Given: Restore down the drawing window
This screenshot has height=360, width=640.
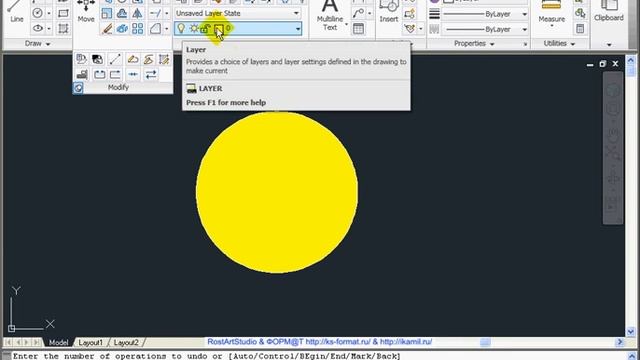Looking at the screenshot, I should (602, 64).
